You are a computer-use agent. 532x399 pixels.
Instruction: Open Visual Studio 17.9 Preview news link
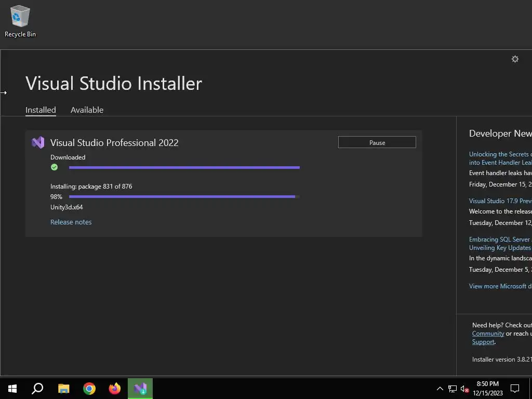tap(500, 201)
